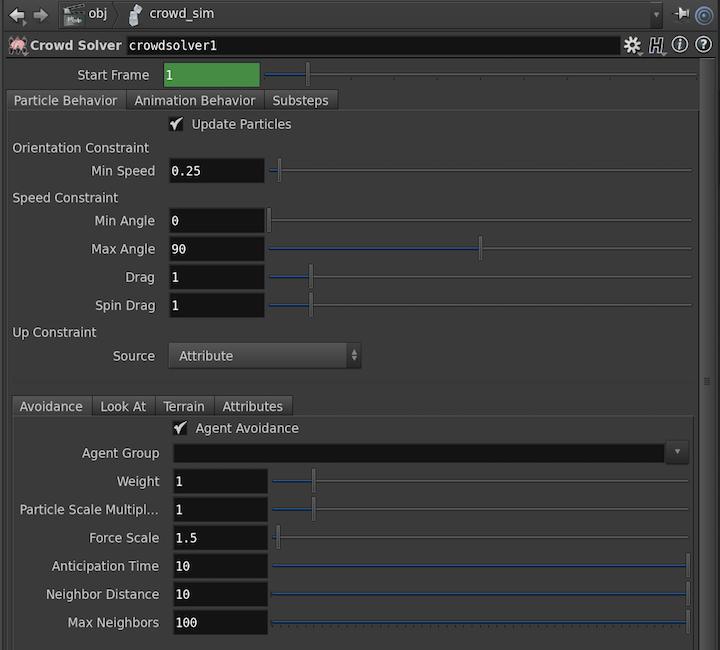Click the Min Speed value field
Viewport: 720px width, 650px height.
coord(216,171)
